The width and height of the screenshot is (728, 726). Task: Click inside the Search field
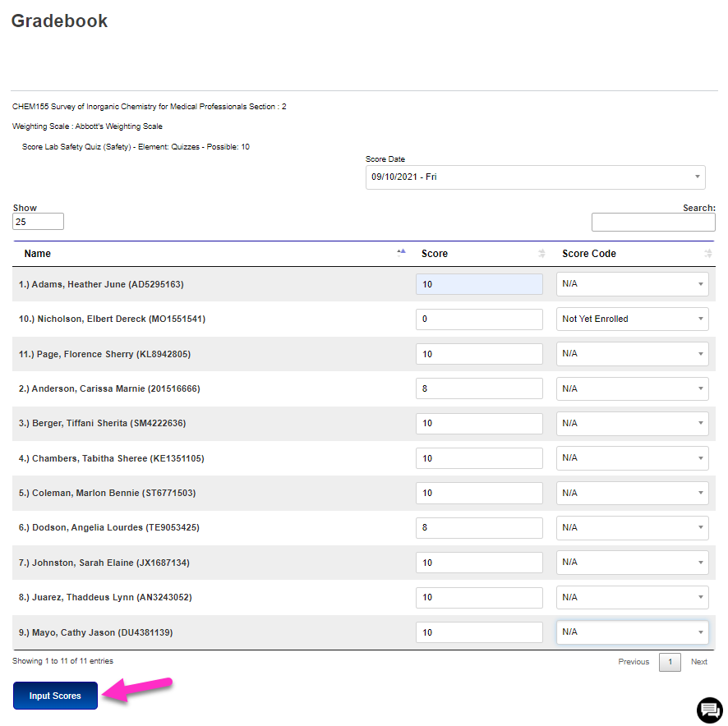tap(653, 221)
